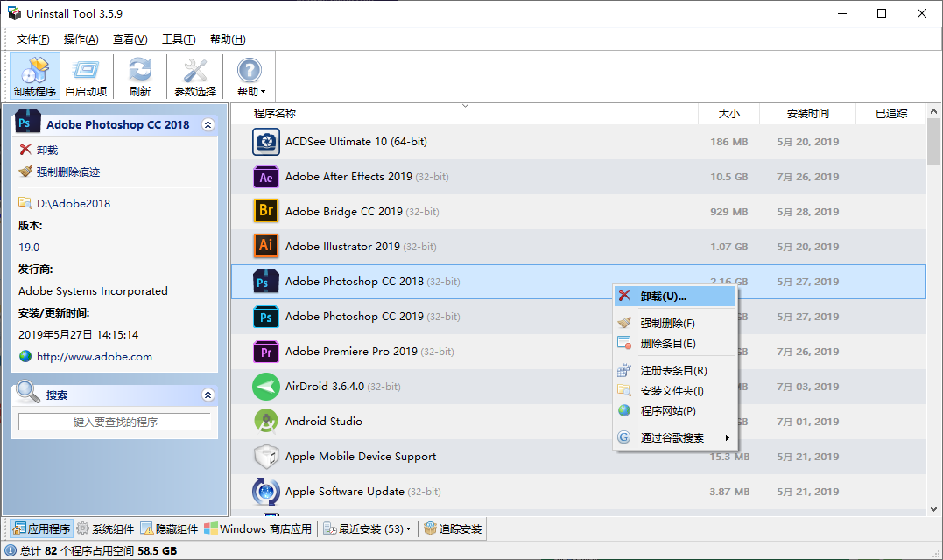This screenshot has height=560, width=943.
Task: Click the Adobe Bridge Br icon
Action: [x=266, y=212]
